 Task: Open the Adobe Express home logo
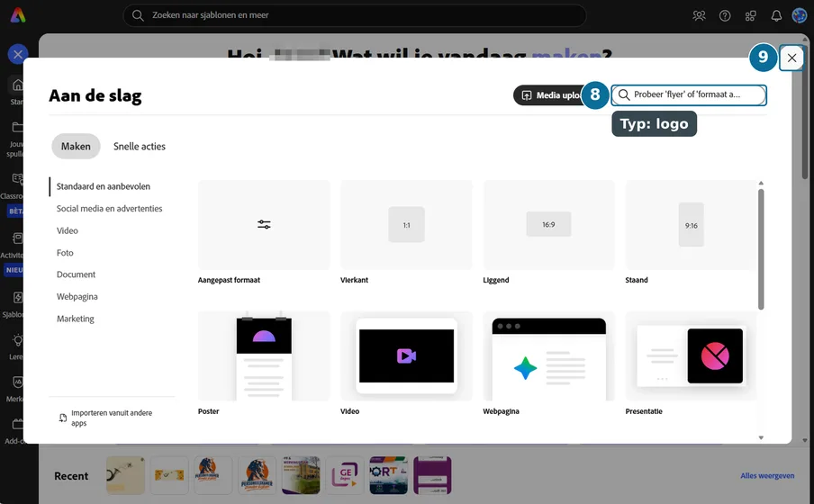click(x=18, y=15)
